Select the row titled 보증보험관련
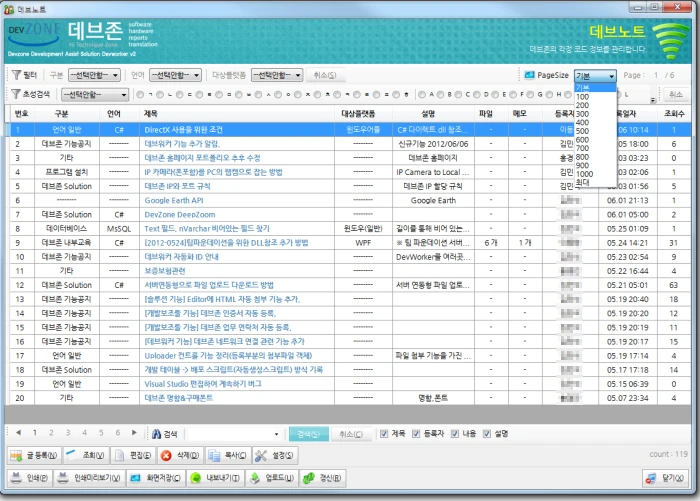Image resolution: width=700 pixels, height=501 pixels. [350, 271]
